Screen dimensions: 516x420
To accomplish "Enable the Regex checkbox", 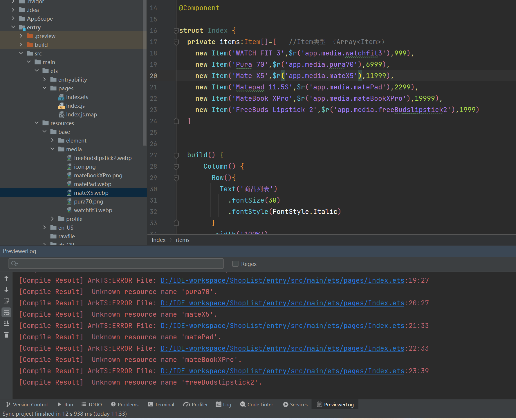I will tap(235, 264).
